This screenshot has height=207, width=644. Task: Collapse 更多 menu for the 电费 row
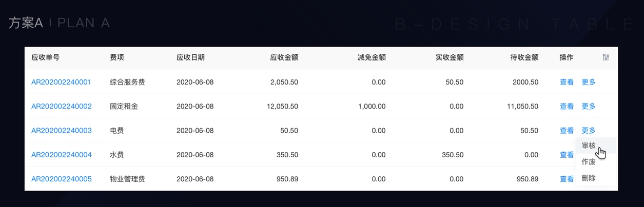[x=589, y=131]
